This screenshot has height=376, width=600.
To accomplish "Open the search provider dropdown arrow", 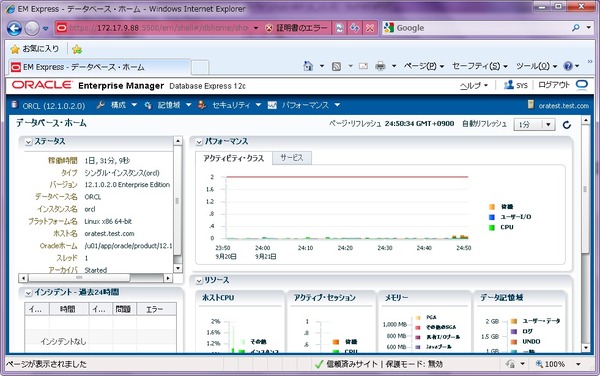I will coord(589,28).
